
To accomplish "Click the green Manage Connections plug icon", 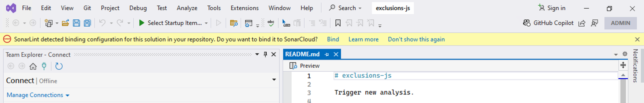I will [x=44, y=66].
